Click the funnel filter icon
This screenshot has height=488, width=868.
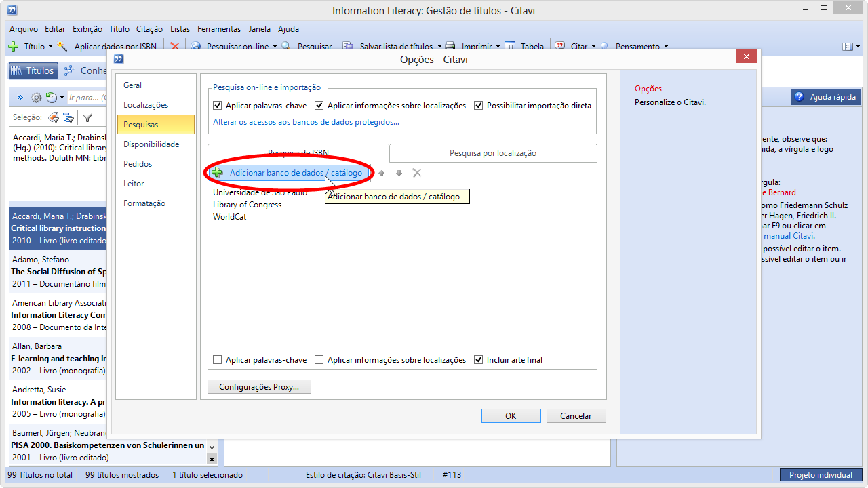click(x=87, y=117)
